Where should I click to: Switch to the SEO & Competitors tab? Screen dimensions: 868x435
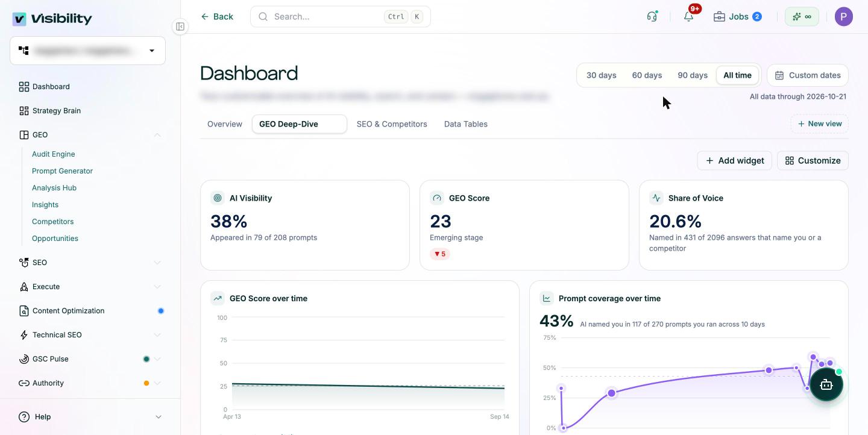[392, 124]
